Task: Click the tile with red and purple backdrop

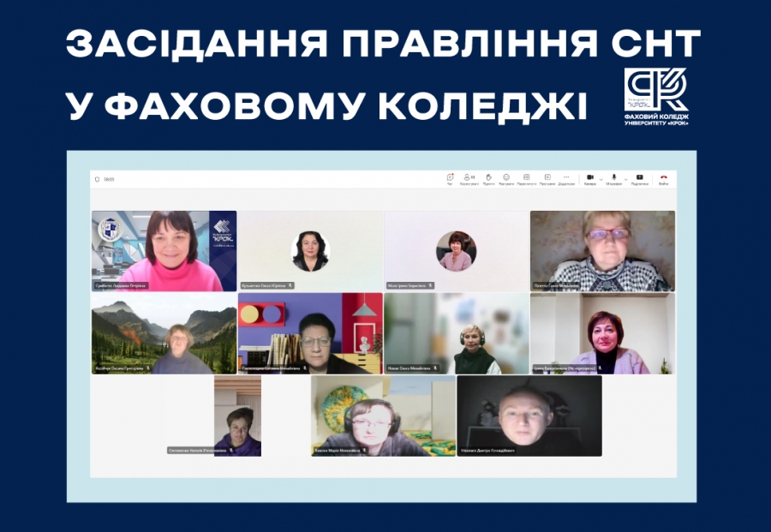Action: tap(310, 333)
